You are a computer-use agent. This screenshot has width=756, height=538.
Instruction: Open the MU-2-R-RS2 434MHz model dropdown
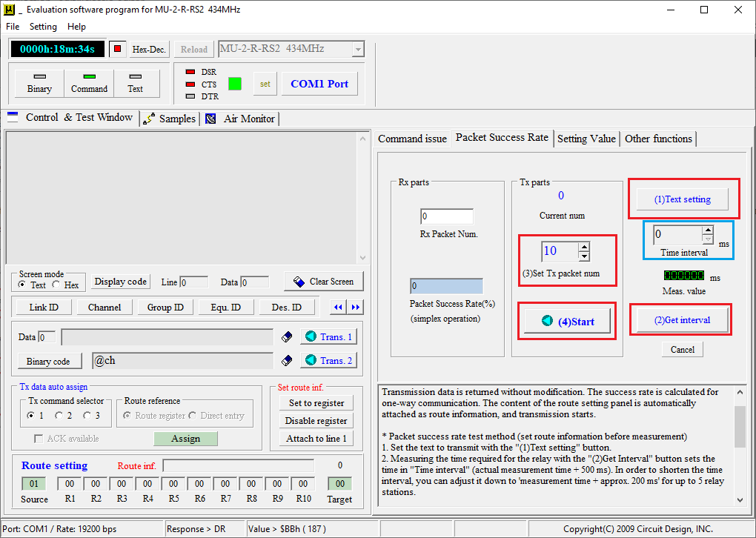tap(358, 49)
